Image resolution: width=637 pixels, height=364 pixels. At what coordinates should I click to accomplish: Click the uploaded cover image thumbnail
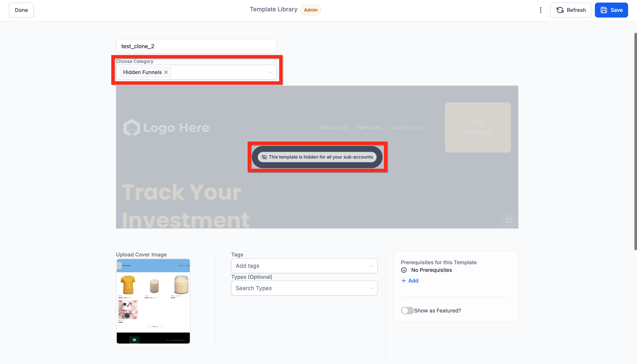click(x=153, y=301)
